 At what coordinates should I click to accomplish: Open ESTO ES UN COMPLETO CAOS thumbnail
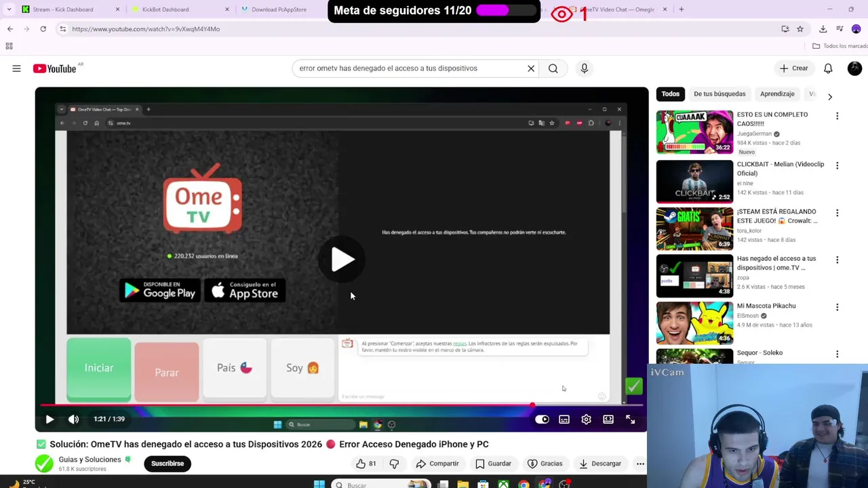[x=694, y=132]
